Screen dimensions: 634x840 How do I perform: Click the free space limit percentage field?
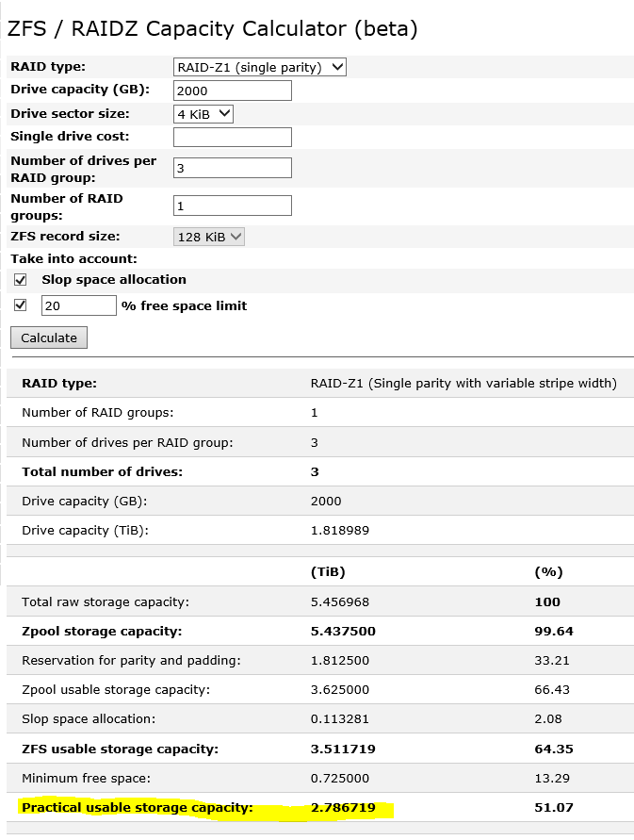pos(78,305)
